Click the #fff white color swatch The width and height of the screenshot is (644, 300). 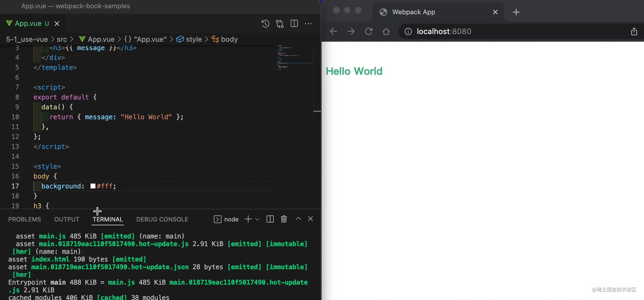pos(93,186)
